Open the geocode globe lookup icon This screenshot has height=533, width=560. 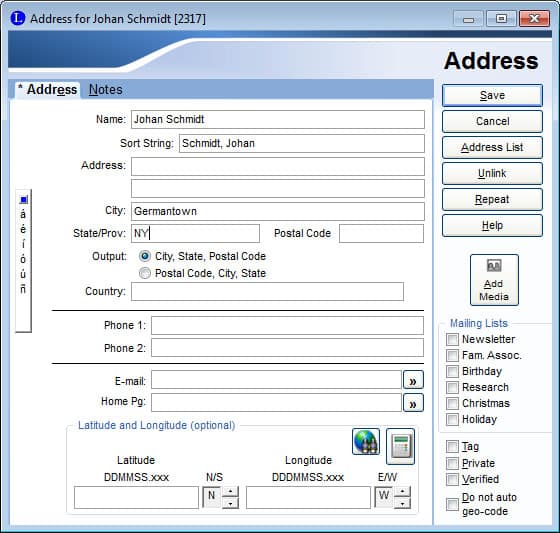point(366,442)
